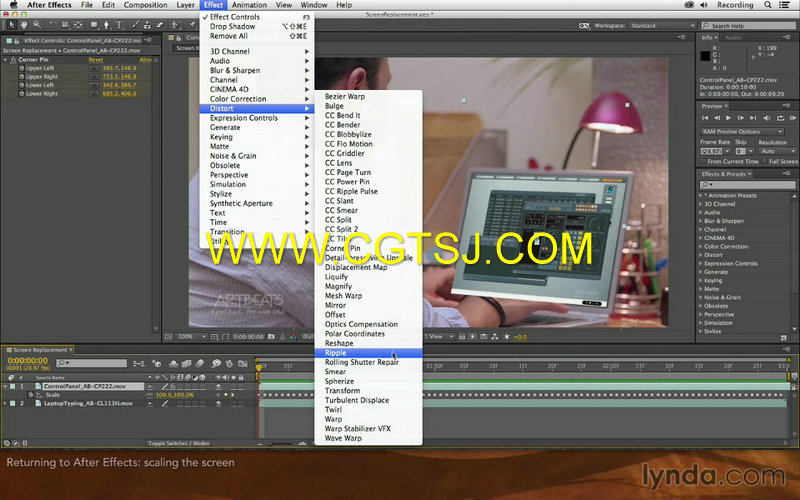Click the Auto-keyframe stopwatch timeline icon
Screen dimensions: 800x500
pyautogui.click(x=230, y=363)
